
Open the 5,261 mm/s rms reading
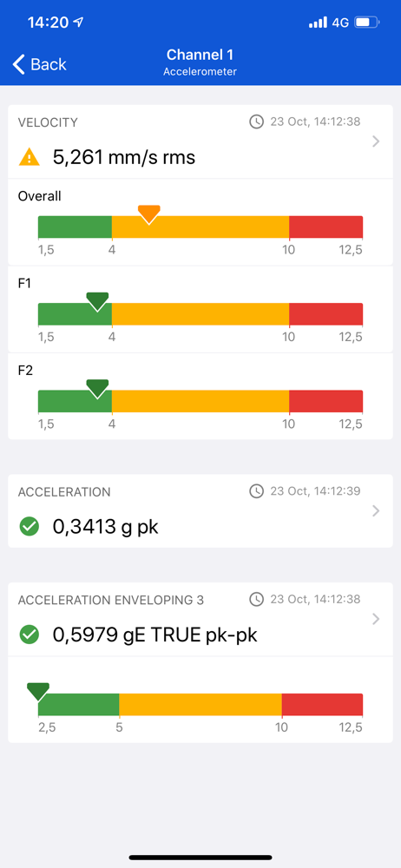(x=124, y=158)
